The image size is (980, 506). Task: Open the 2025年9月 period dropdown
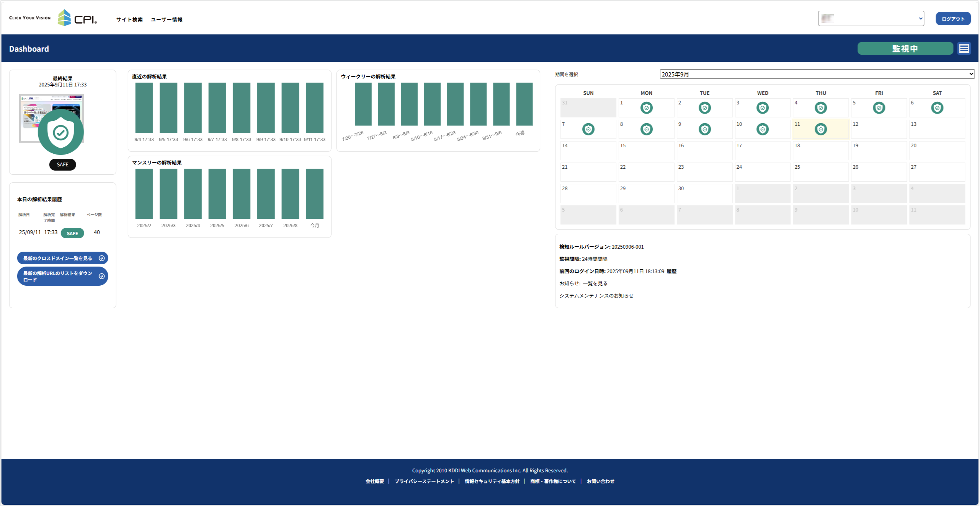(x=817, y=74)
